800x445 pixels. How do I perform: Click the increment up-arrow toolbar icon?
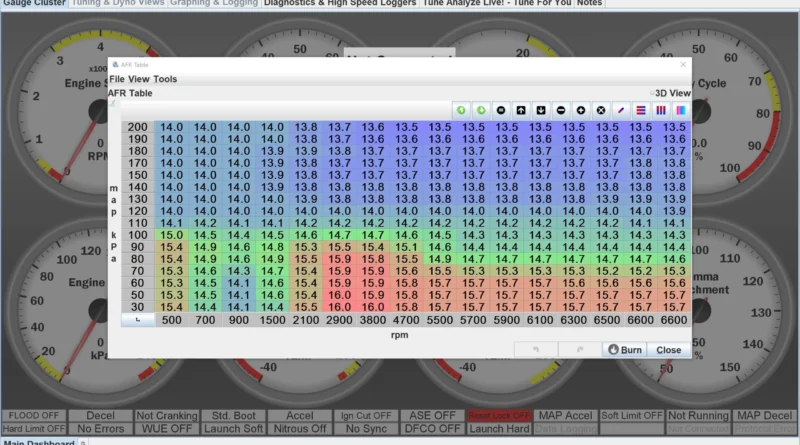(521, 109)
